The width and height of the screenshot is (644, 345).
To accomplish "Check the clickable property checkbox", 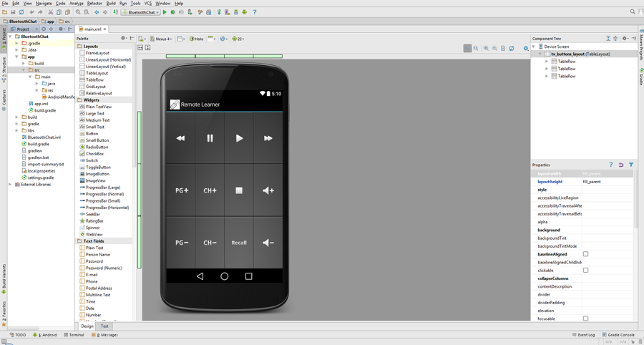I will [585, 271].
